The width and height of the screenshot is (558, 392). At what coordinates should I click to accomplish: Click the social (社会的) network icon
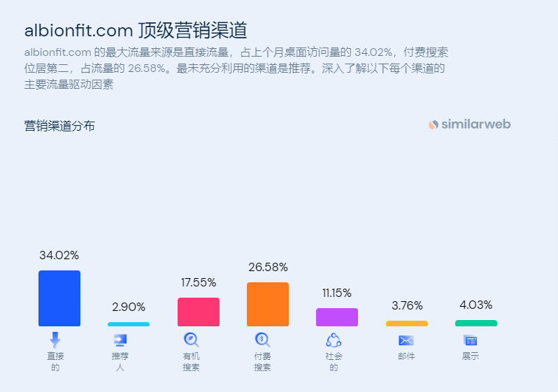[x=333, y=340]
